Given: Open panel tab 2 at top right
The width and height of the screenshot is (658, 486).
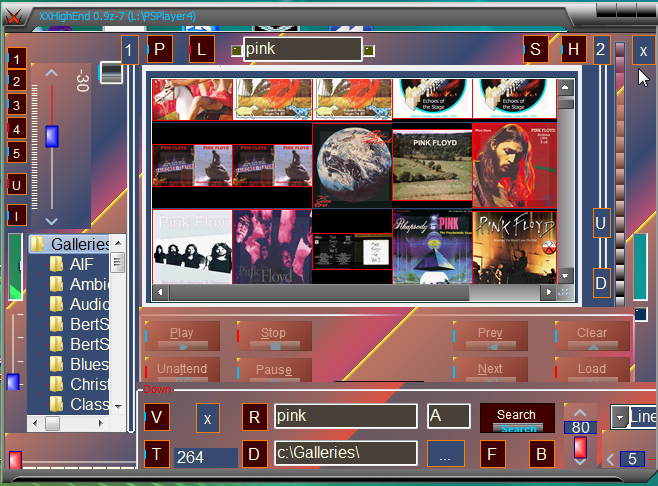Looking at the screenshot, I should (601, 50).
